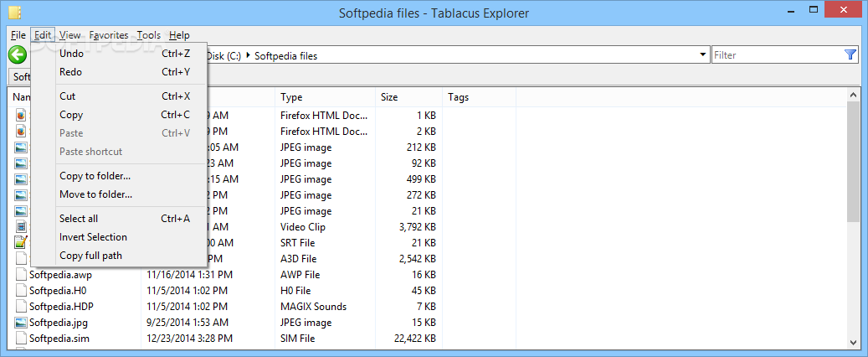Open the address bar dropdown arrow
The height and width of the screenshot is (357, 868).
[703, 54]
